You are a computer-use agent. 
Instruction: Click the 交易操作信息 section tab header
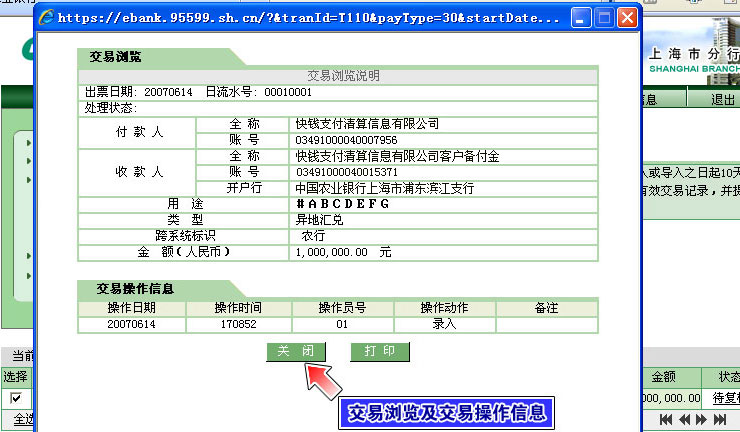[x=135, y=289]
